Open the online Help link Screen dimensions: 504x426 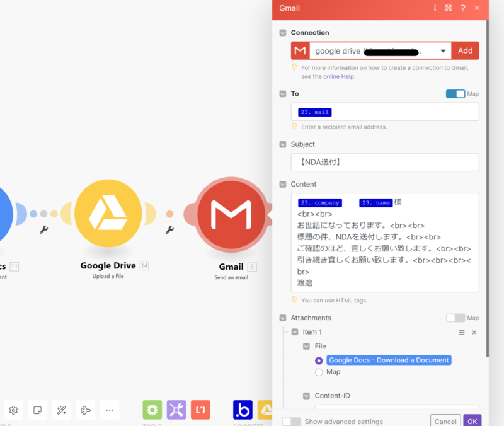[x=339, y=76]
